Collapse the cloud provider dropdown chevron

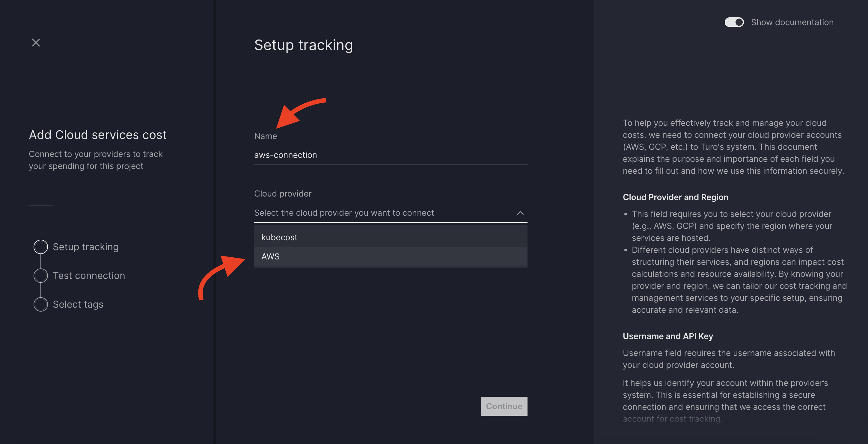(x=520, y=213)
